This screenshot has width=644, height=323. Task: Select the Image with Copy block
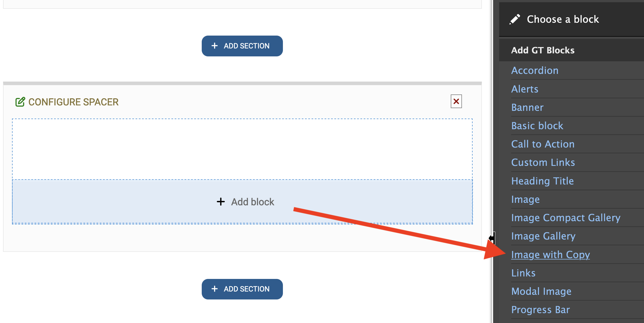[551, 255]
